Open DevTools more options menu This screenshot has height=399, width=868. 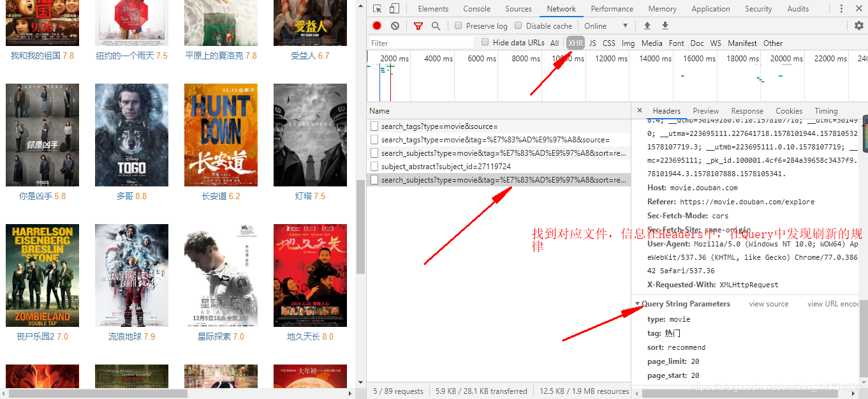pyautogui.click(x=842, y=9)
